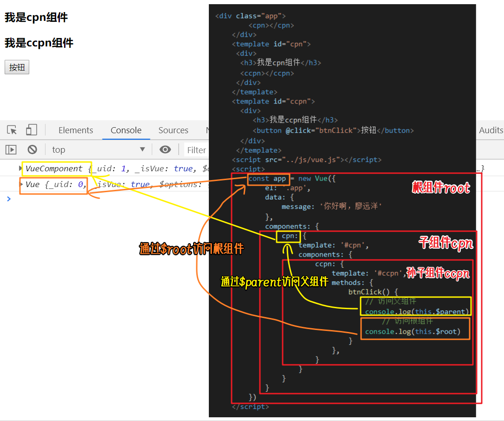Click the 我是ccpn组件 heading
The height and width of the screenshot is (421, 504).
(x=39, y=43)
